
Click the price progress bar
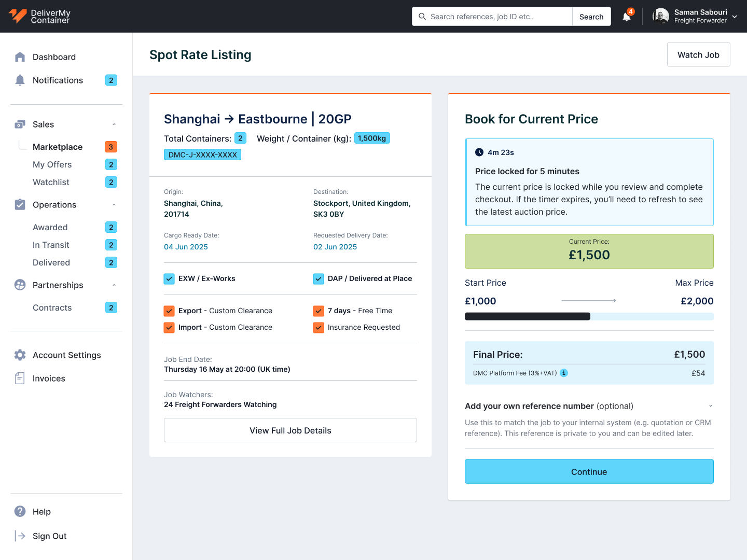pos(589,316)
